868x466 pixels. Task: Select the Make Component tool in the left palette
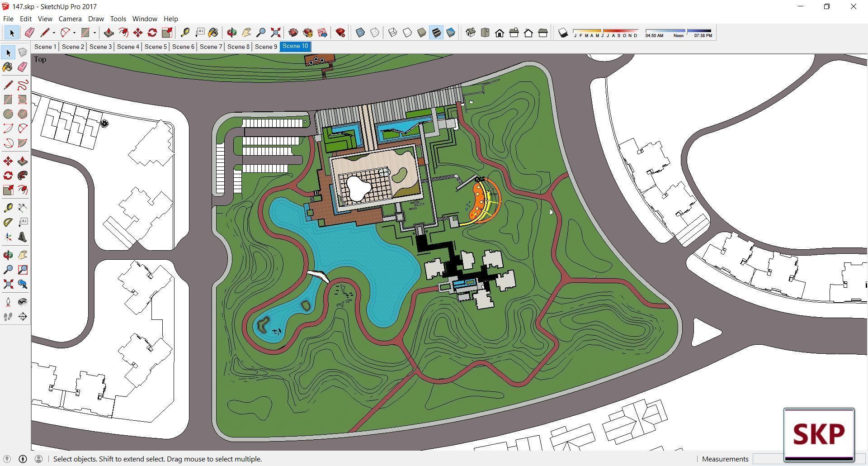pos(23,52)
